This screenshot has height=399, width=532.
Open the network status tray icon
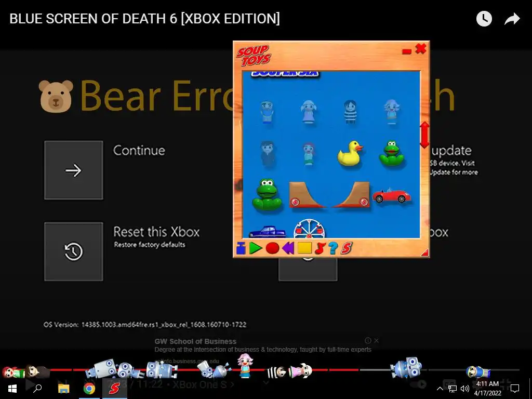tap(453, 389)
